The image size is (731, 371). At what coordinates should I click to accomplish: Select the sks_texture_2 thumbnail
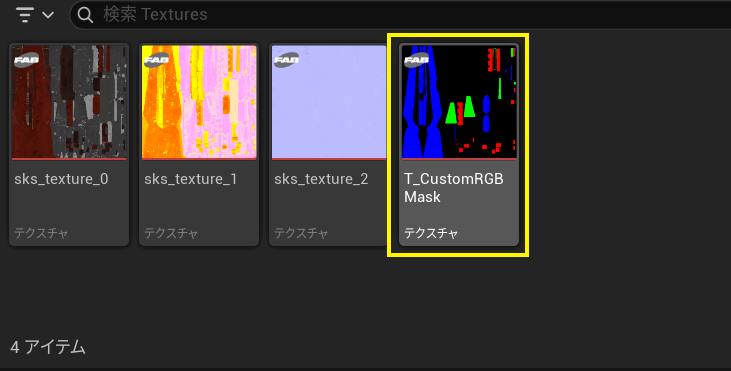(329, 102)
